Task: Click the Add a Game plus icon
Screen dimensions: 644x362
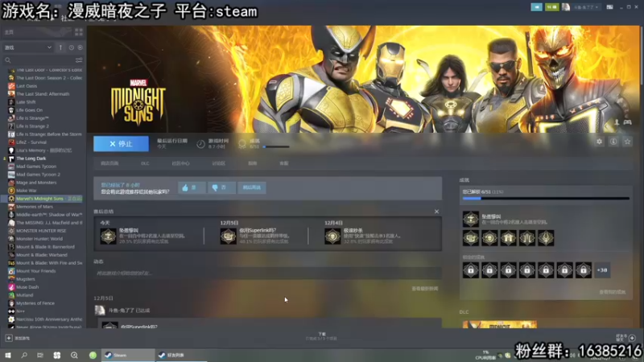Action: (x=9, y=338)
